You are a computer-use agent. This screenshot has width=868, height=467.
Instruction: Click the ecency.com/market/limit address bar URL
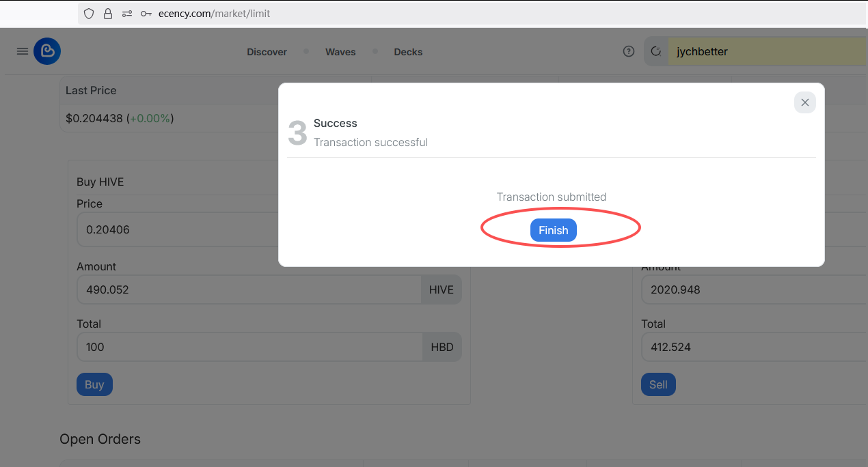214,13
